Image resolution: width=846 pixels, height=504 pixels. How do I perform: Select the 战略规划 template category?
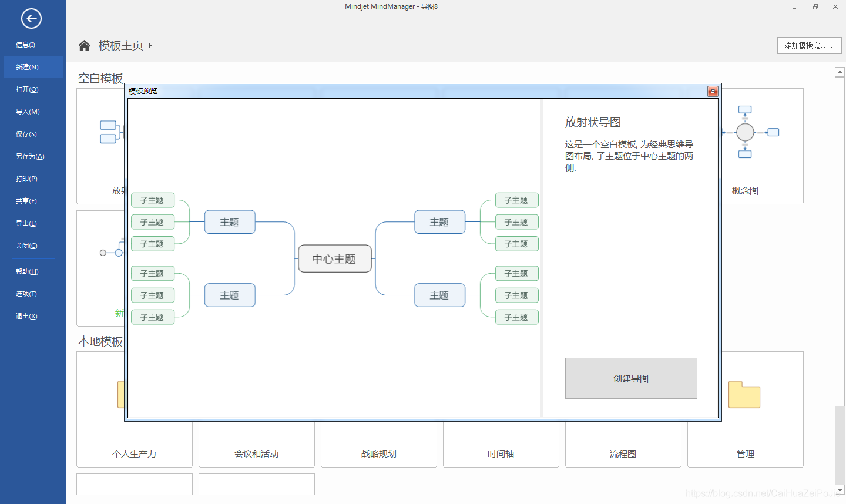tap(378, 453)
